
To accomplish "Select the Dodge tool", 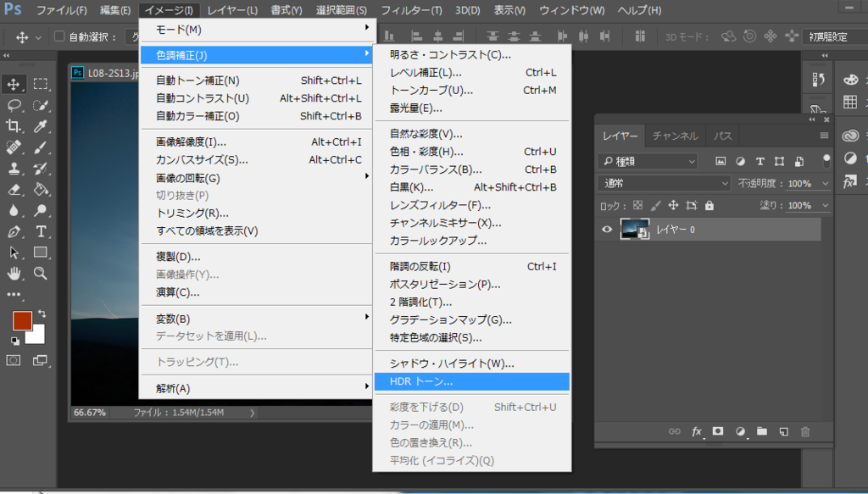I will pos(41,210).
